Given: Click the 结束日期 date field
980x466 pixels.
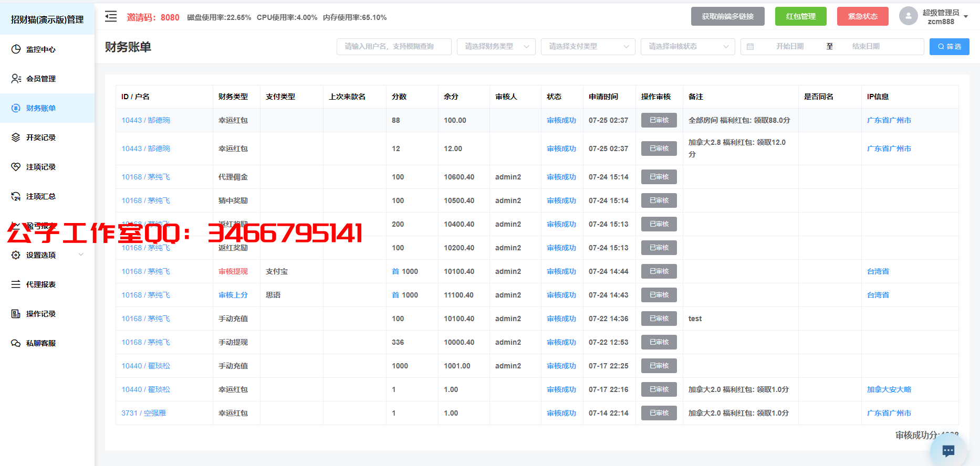Looking at the screenshot, I should click(866, 47).
